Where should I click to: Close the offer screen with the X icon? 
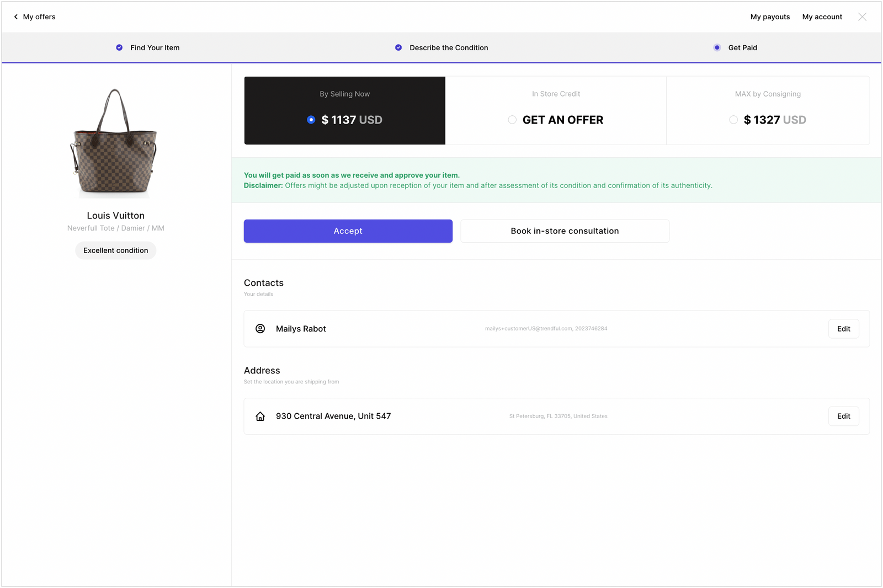click(861, 17)
